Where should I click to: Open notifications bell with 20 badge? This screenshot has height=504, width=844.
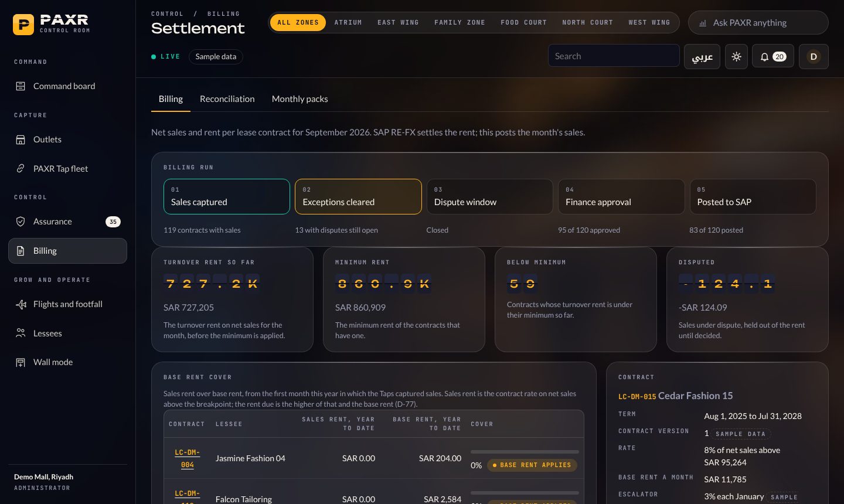773,57
